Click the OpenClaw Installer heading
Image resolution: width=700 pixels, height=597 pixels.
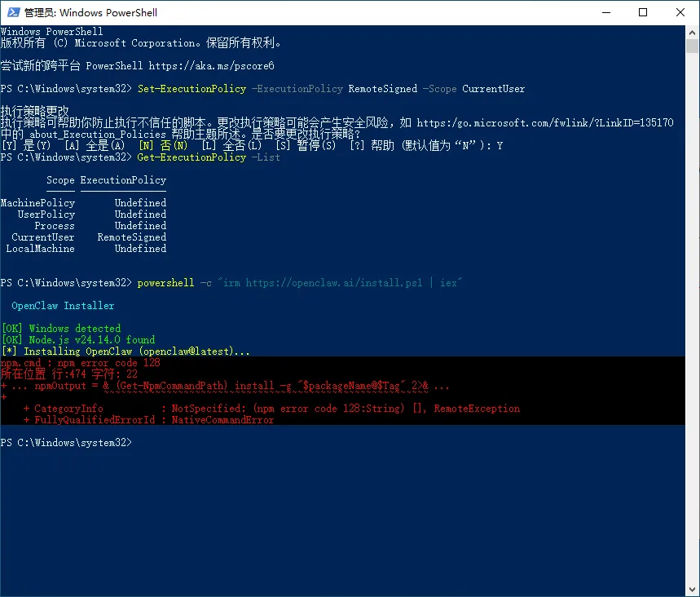[x=63, y=306]
